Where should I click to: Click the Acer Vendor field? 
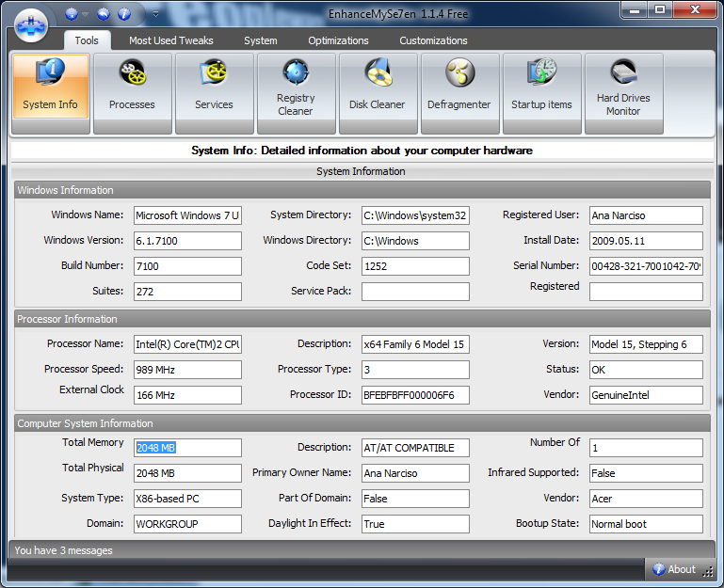coord(646,499)
